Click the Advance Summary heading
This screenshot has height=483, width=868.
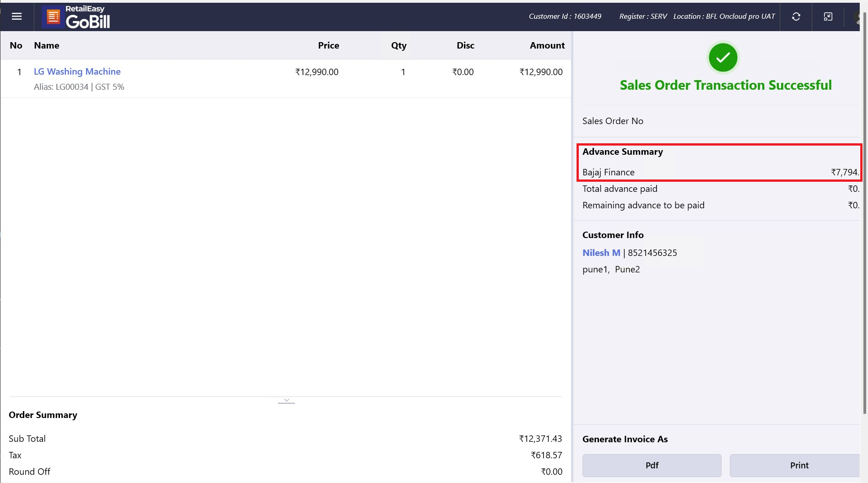[623, 152]
